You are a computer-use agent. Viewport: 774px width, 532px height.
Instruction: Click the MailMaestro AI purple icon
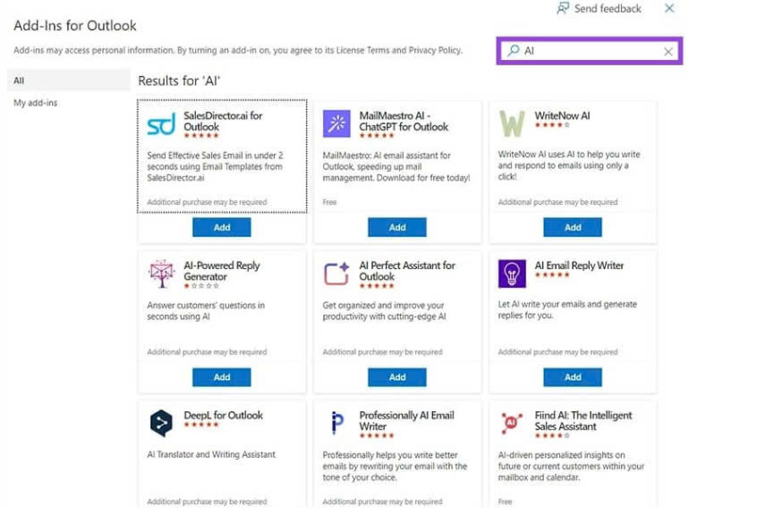tap(336, 124)
